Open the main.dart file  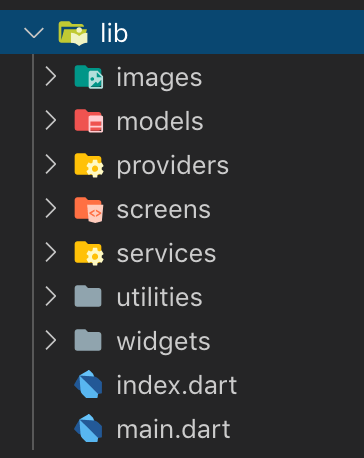pos(173,429)
